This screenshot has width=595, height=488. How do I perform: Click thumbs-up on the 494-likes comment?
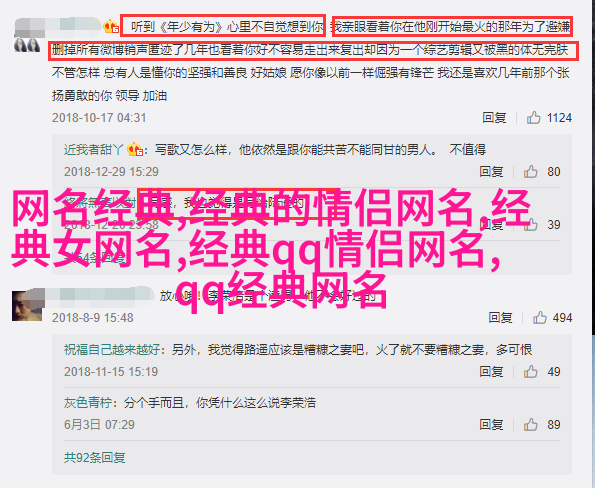pos(540,318)
